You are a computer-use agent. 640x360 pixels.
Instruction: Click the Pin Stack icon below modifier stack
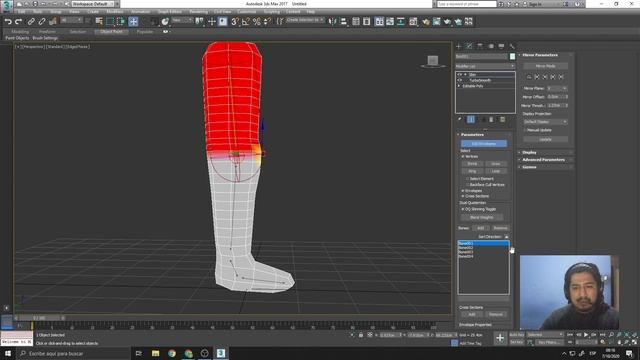(x=460, y=119)
